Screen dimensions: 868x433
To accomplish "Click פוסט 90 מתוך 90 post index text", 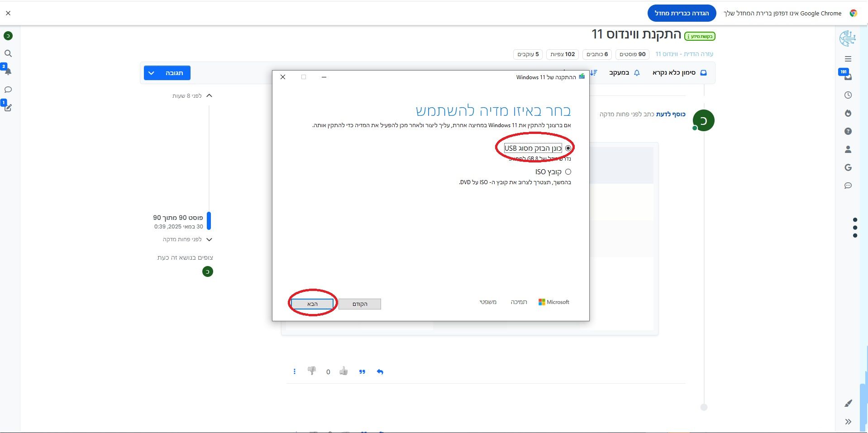I will pos(178,218).
